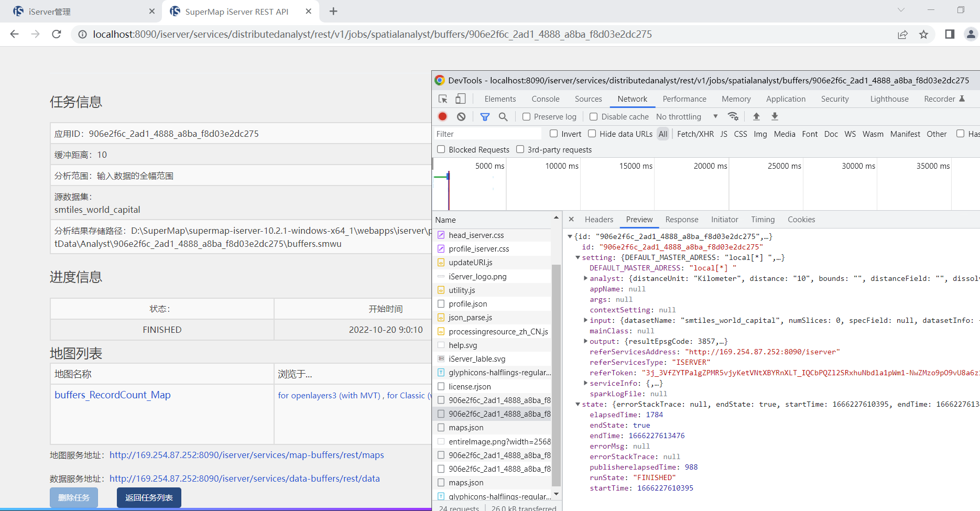Toggle the device toolbar icon in DevTools
The height and width of the screenshot is (511, 980).
[460, 99]
